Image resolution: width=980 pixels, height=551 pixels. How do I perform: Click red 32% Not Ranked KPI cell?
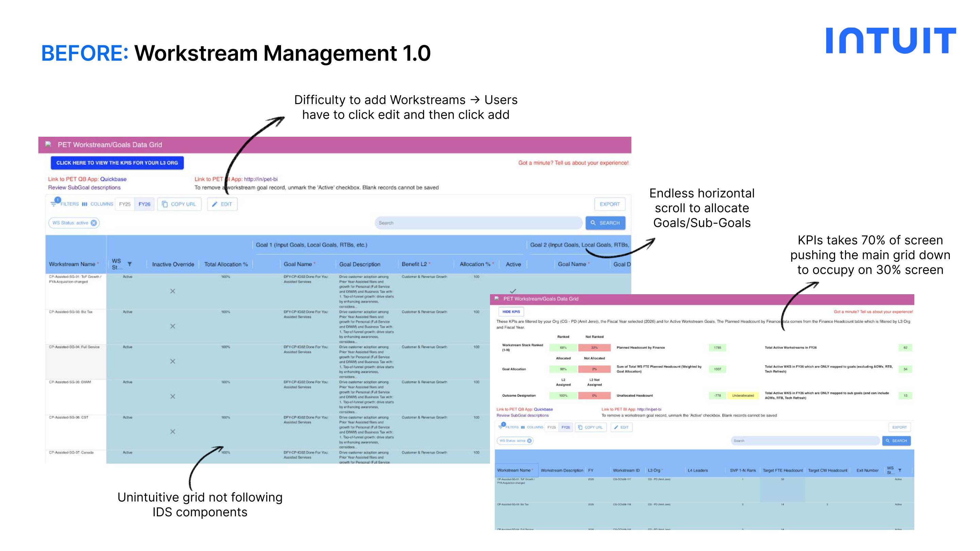click(x=594, y=348)
